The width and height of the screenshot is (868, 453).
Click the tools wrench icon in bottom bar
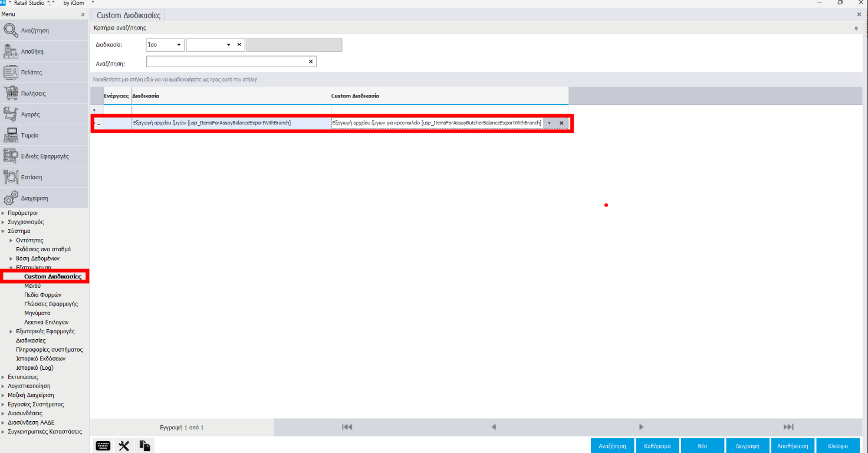pyautogui.click(x=124, y=446)
